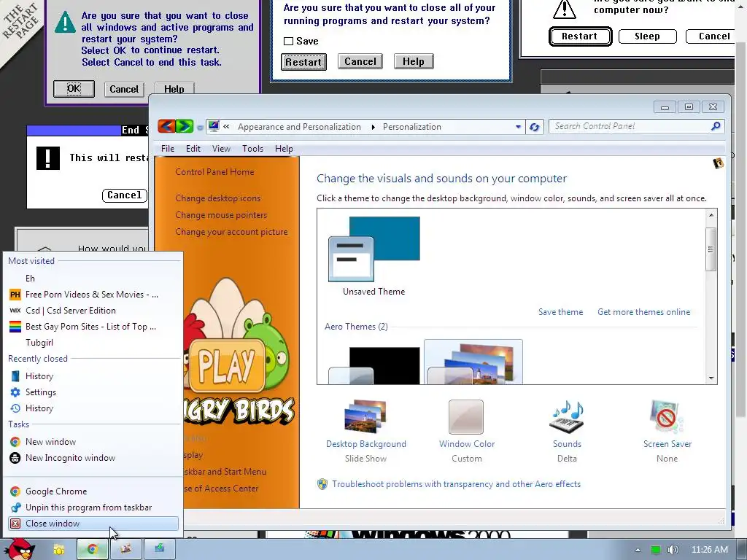Click Control Panel Home link

[214, 172]
